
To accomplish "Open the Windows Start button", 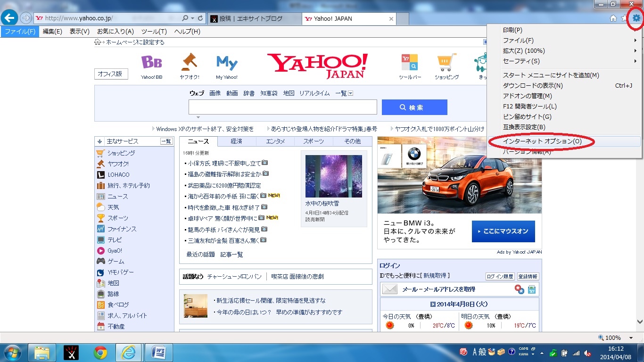I will pos(13,352).
